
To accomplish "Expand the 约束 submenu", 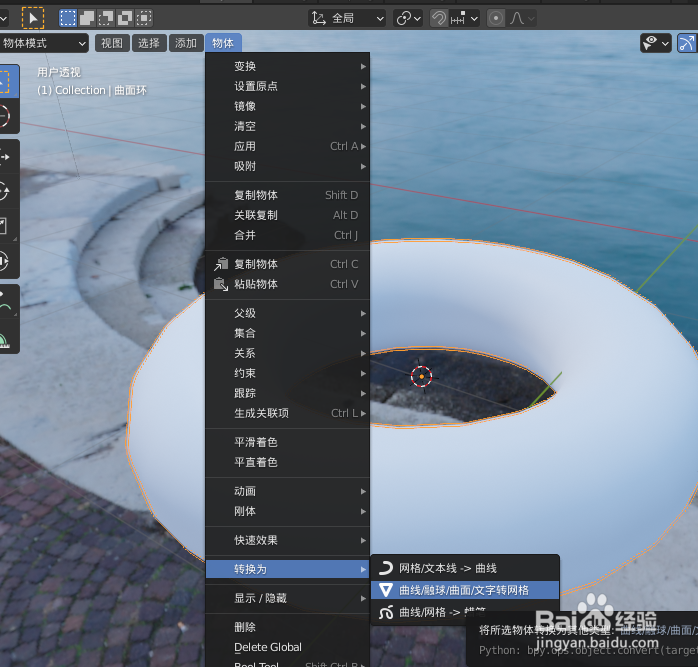I will [x=288, y=373].
